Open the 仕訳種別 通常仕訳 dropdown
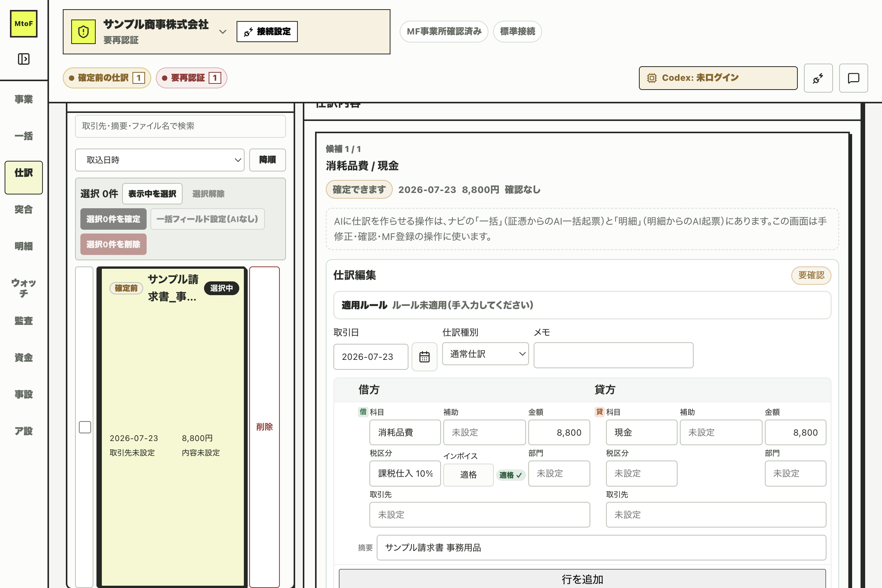This screenshot has height=588, width=882. (x=485, y=354)
